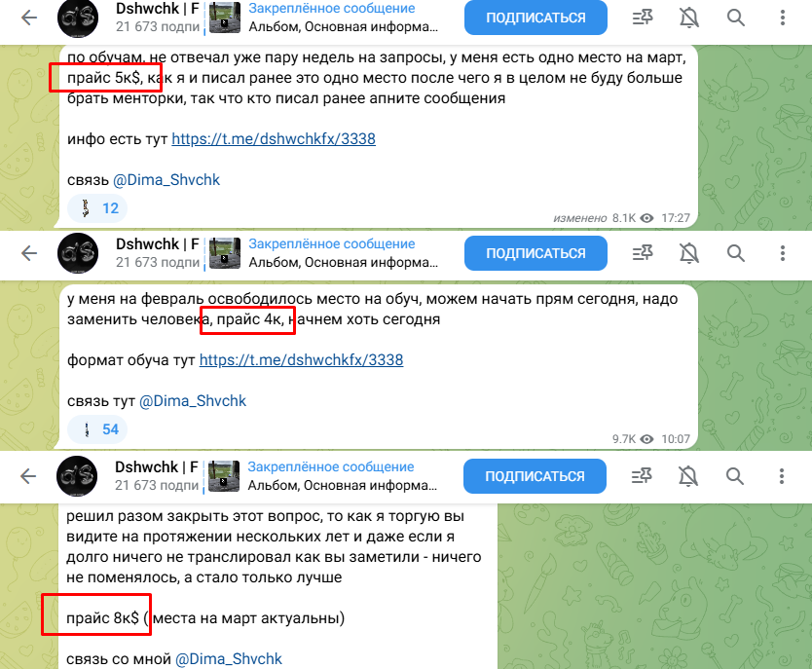812x669 pixels.
Task: Open the three-dot menu in bottom header
Action: [782, 476]
